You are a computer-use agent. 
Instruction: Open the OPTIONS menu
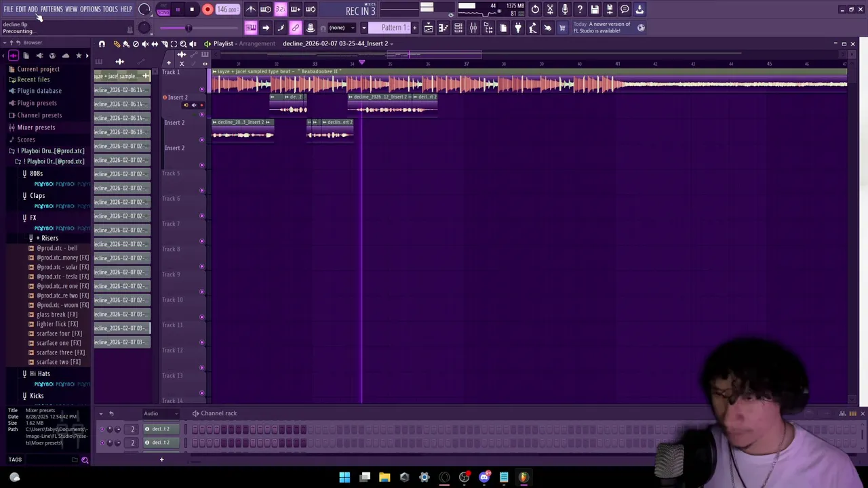point(90,9)
